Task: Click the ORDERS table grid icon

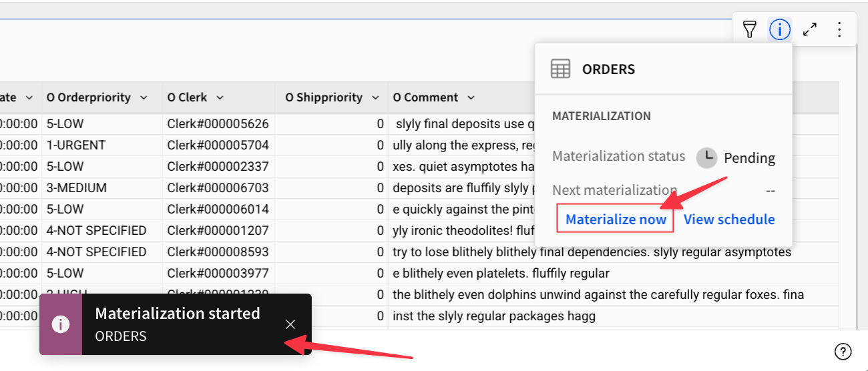Action: [560, 69]
